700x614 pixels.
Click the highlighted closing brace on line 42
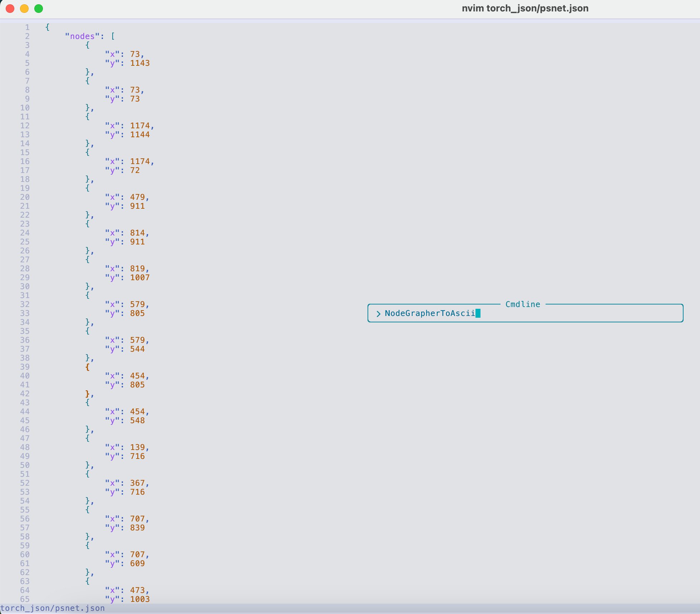[x=88, y=394]
